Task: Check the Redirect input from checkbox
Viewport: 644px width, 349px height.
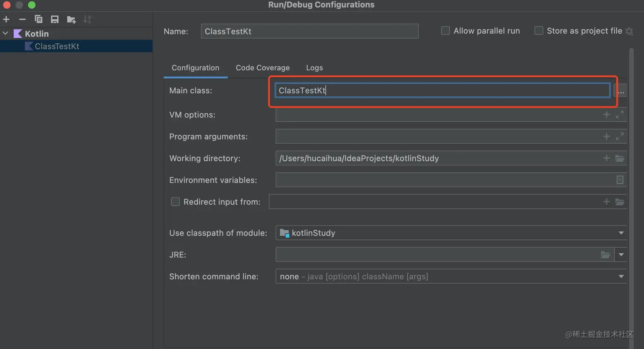Action: [x=175, y=202]
